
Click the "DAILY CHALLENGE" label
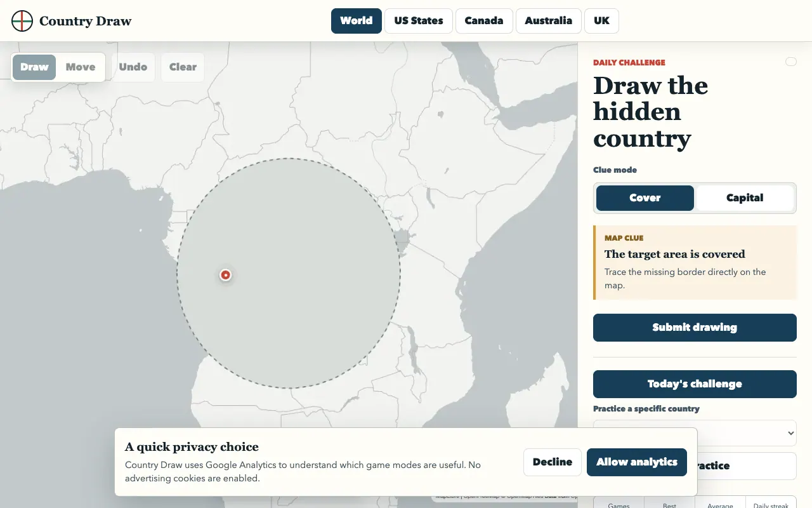629,62
